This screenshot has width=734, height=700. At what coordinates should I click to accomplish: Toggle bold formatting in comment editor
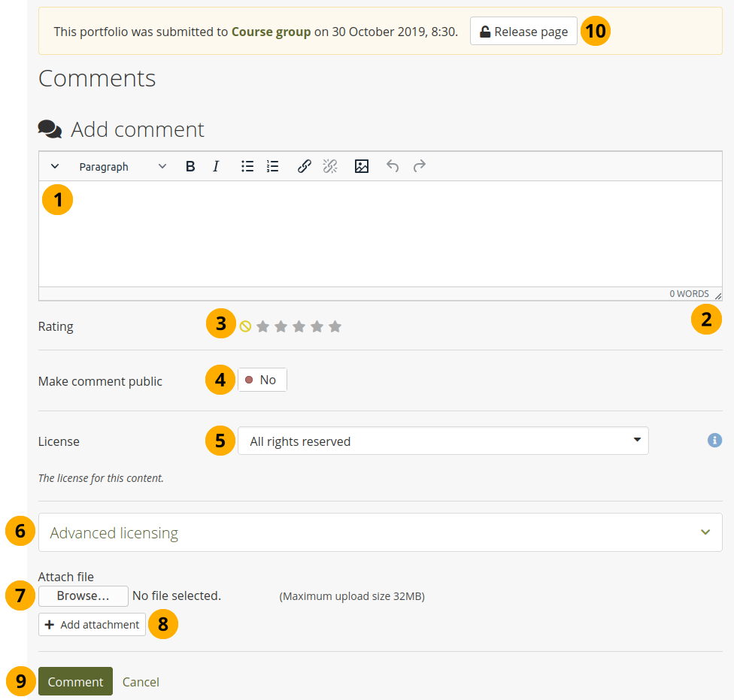tap(190, 167)
